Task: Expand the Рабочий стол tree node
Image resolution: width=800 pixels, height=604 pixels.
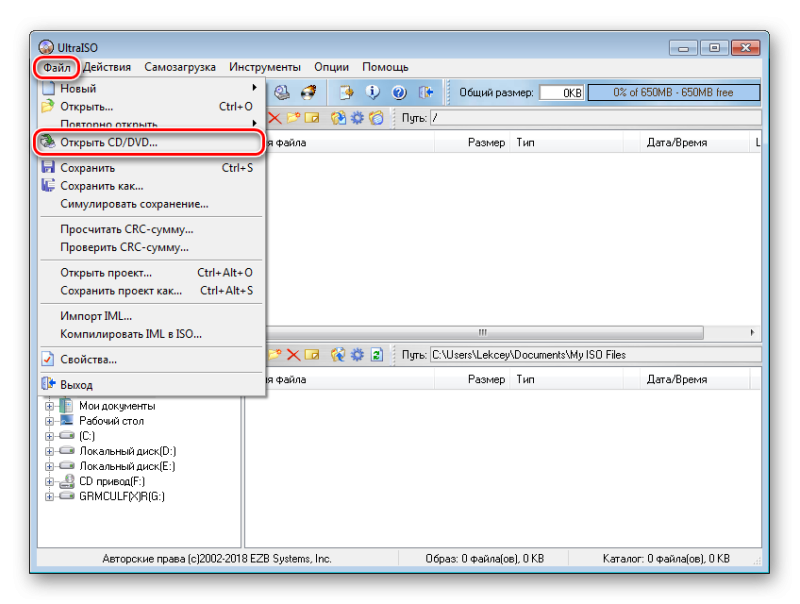Action: (49, 421)
